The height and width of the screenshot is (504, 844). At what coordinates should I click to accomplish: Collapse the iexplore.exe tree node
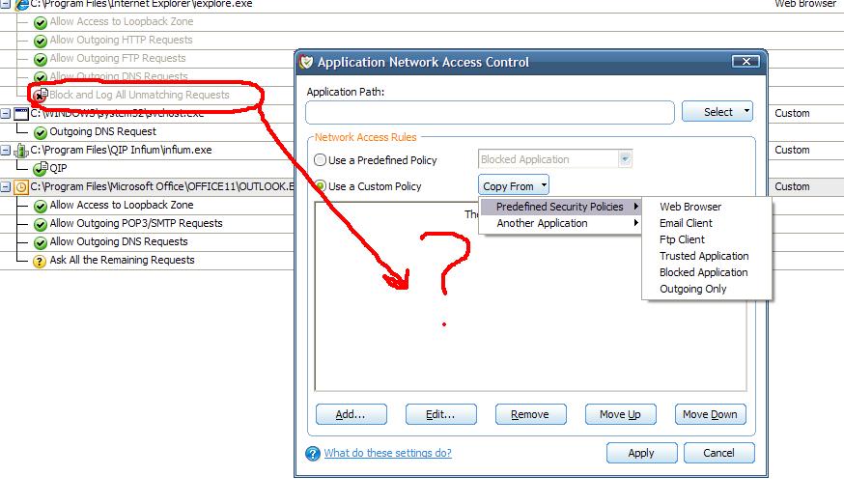(6, 4)
